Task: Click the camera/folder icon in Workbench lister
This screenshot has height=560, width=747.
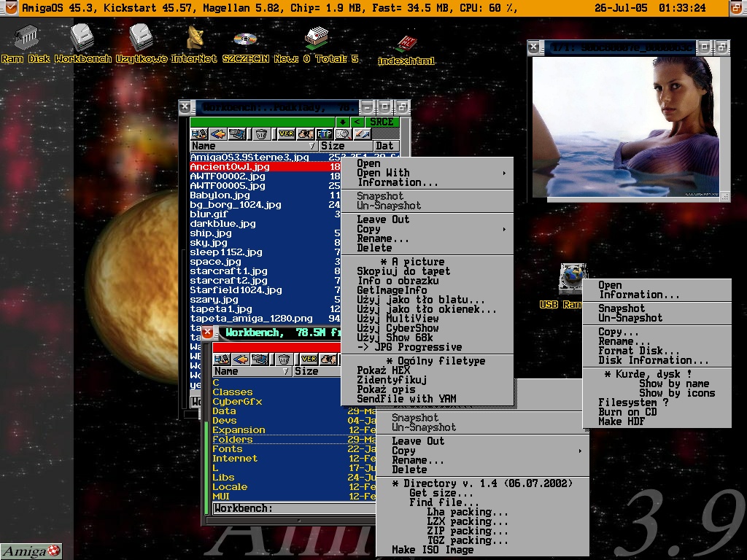Action: tap(260, 359)
